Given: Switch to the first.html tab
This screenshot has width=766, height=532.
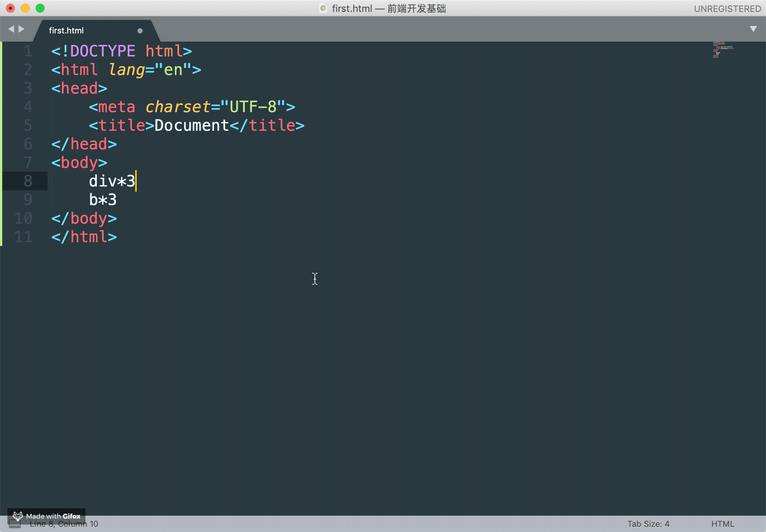Looking at the screenshot, I should (x=66, y=31).
